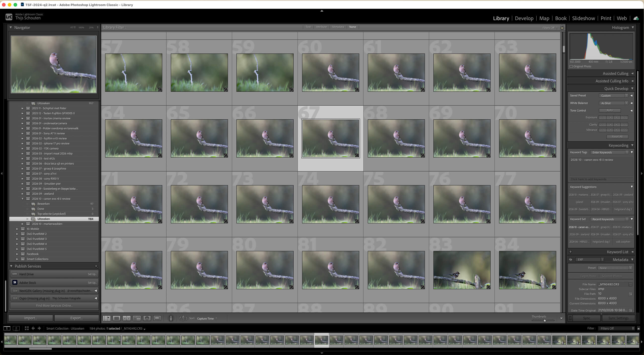Open Compare view (X|Y) icon
This screenshot has width=644, height=355.
pos(127,318)
